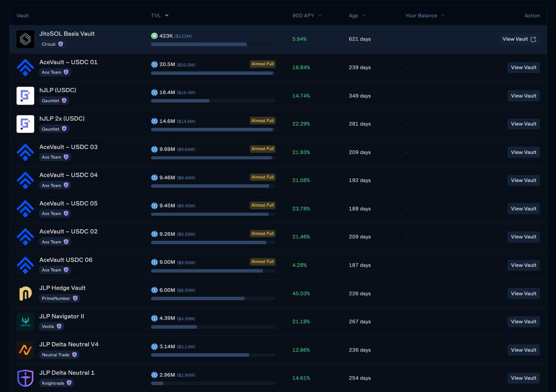Sort the table by Age column
Image resolution: width=556 pixels, height=392 pixels.
(x=357, y=16)
